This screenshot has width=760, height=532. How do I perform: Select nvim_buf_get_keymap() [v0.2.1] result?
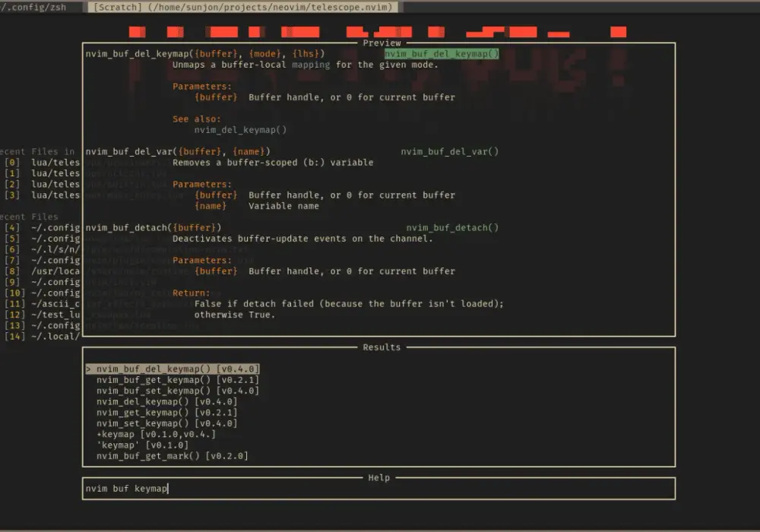pyautogui.click(x=177, y=380)
